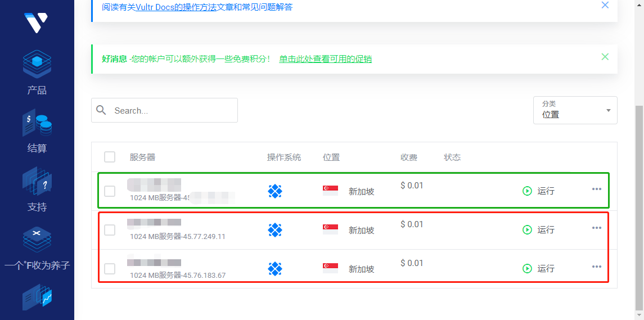The image size is (644, 320).
Task: Click the bottom sidebar chart document icon
Action: pyautogui.click(x=37, y=298)
